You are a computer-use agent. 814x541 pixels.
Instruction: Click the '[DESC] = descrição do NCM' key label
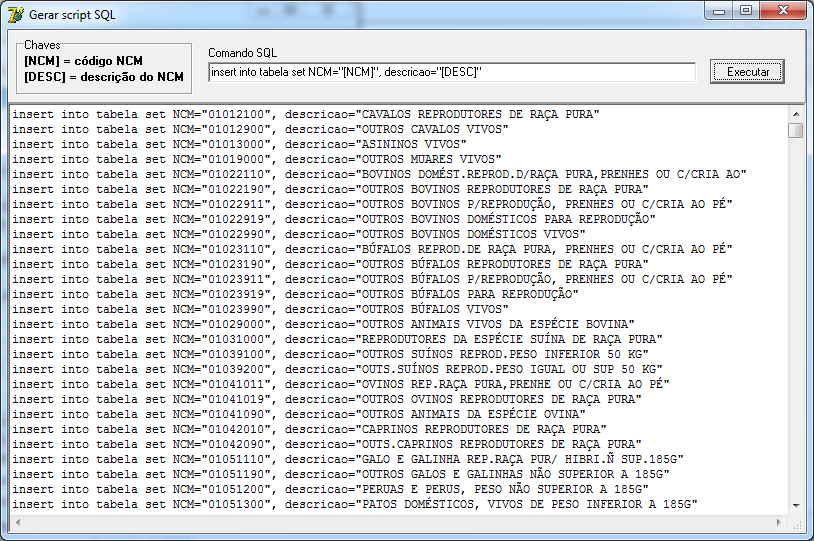point(104,77)
